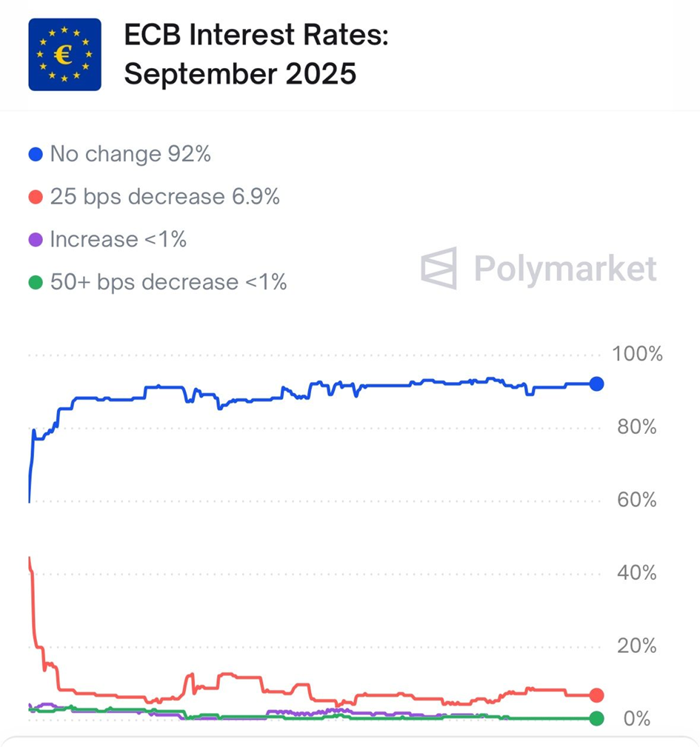700x747 pixels.
Task: Click the blue No change legend dot
Action: 35,155
